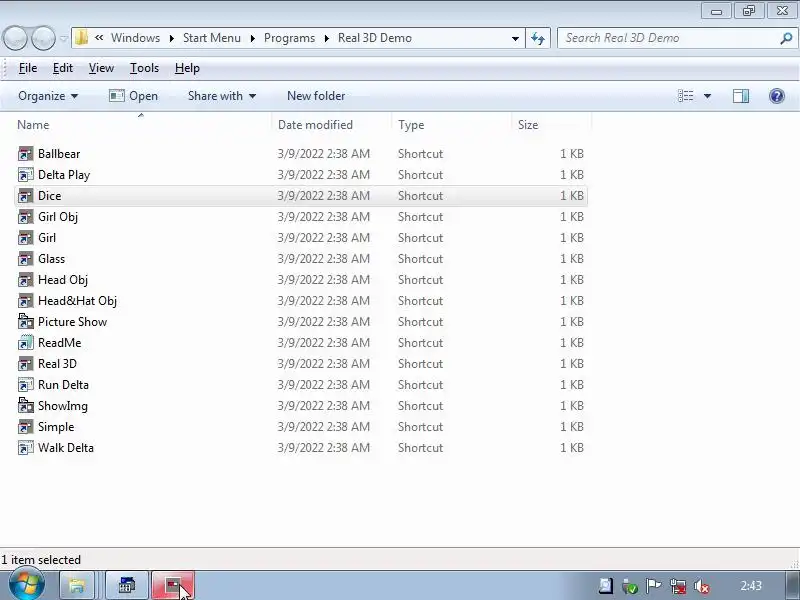Image resolution: width=800 pixels, height=600 pixels.
Task: Click the Glass shortcut icon
Action: tap(26, 259)
